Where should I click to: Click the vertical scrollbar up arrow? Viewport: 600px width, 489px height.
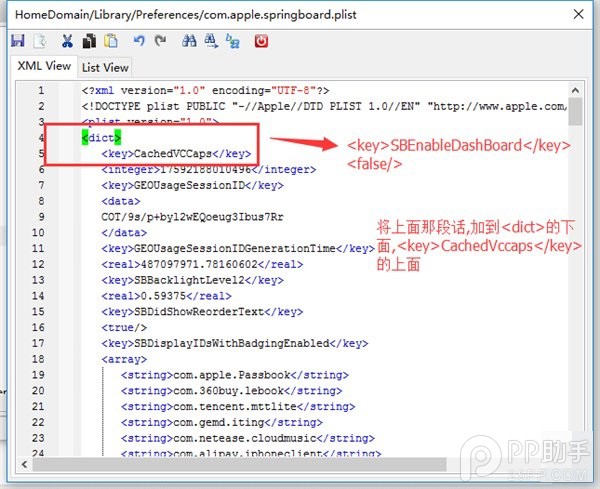tap(575, 89)
